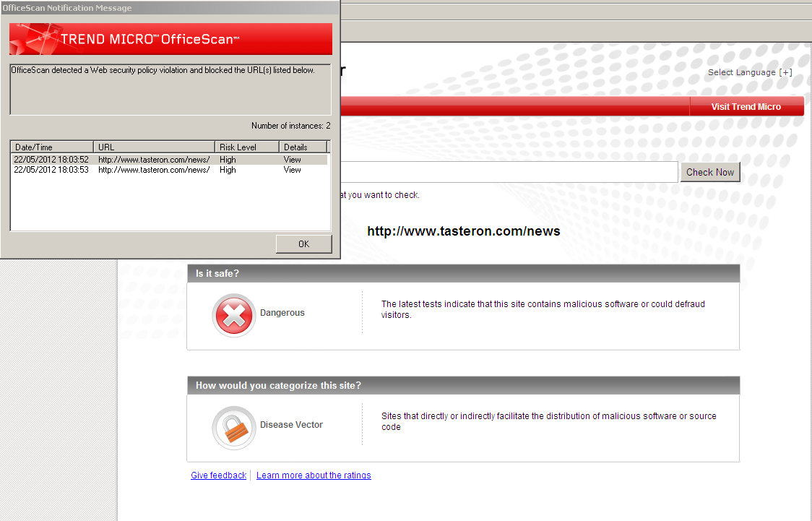The width and height of the screenshot is (812, 521).
Task: Click the Is it safe? section header
Action: (464, 273)
